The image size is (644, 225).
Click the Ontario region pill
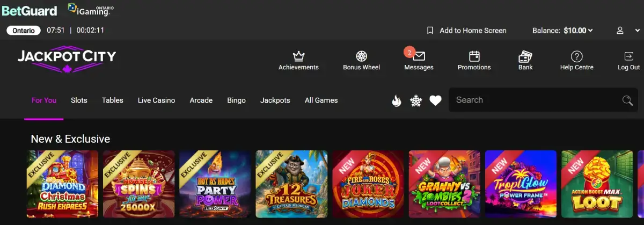pyautogui.click(x=24, y=31)
